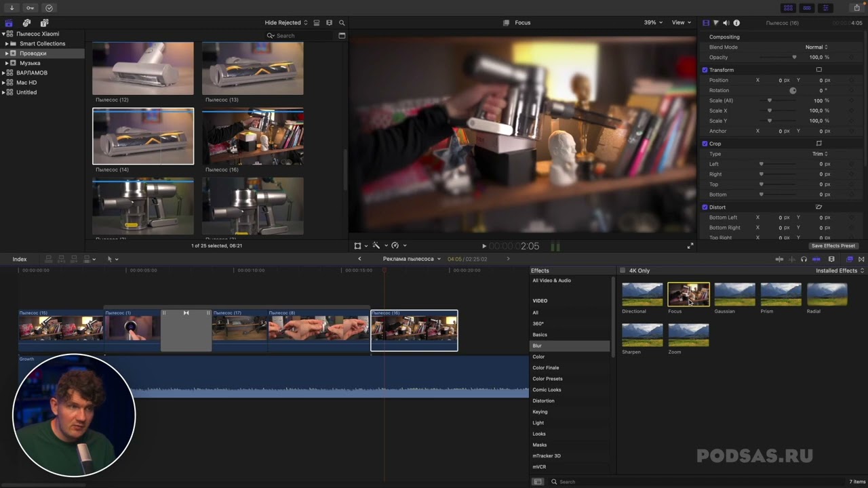Screen dimensions: 868x488
Task: Select the Keying effects category
Action: point(540,411)
